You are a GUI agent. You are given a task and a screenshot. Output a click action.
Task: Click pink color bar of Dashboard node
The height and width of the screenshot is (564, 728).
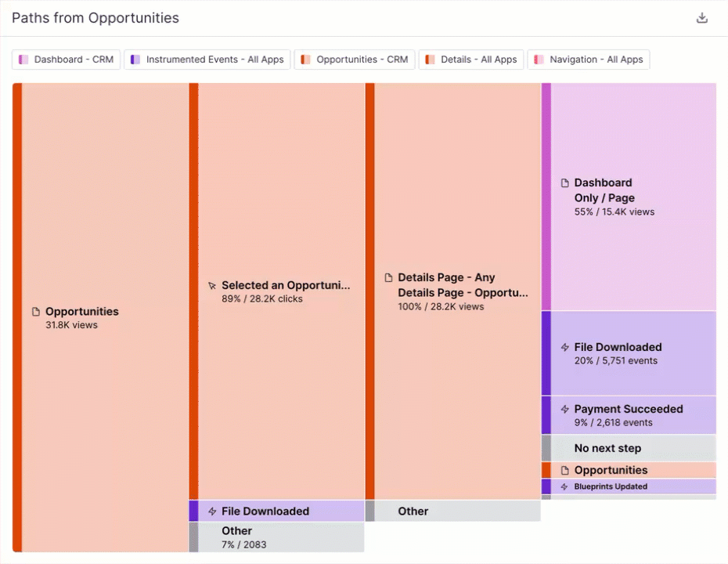pos(546,196)
